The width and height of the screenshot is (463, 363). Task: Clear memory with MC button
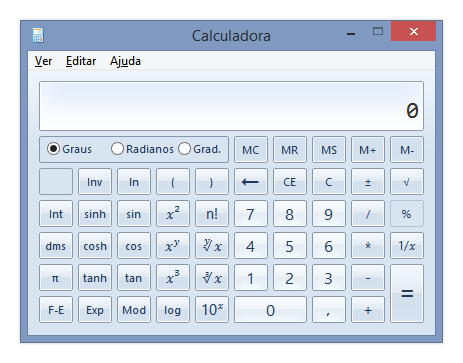(x=251, y=150)
